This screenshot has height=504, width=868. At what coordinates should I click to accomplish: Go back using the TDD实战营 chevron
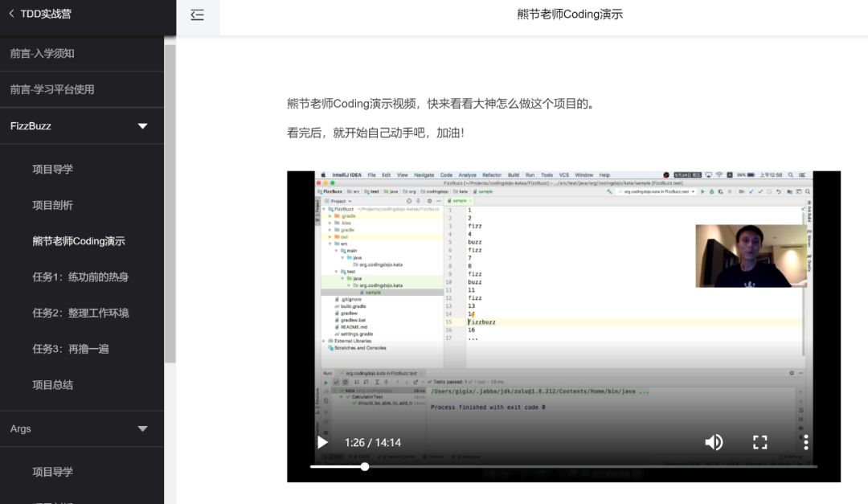pos(11,14)
